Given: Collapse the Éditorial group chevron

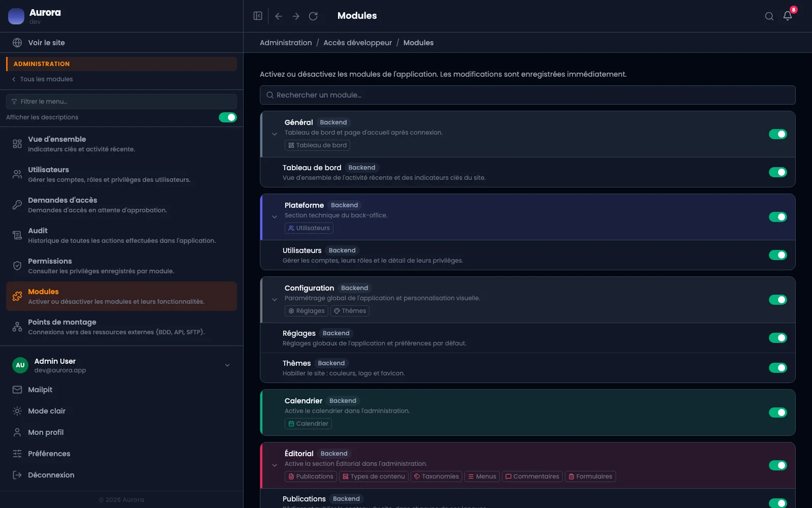Looking at the screenshot, I should [x=275, y=465].
